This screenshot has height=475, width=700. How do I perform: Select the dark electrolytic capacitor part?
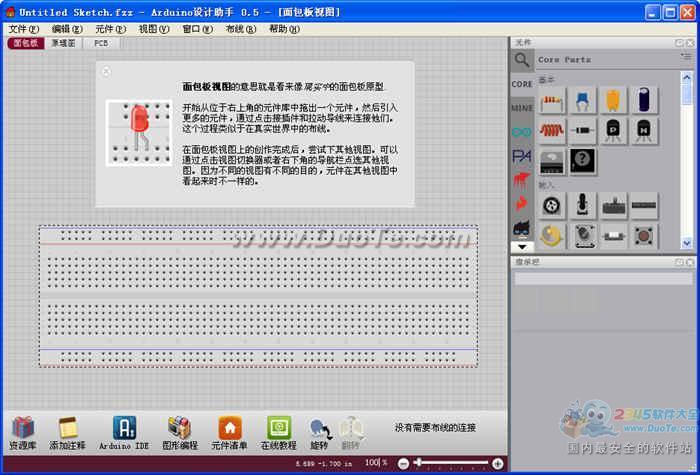tap(643, 101)
